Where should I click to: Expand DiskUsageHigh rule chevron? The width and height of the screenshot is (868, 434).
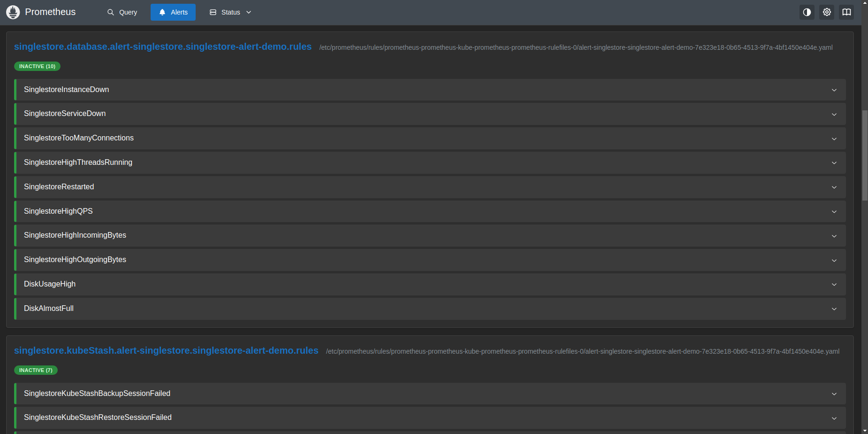[834, 285]
